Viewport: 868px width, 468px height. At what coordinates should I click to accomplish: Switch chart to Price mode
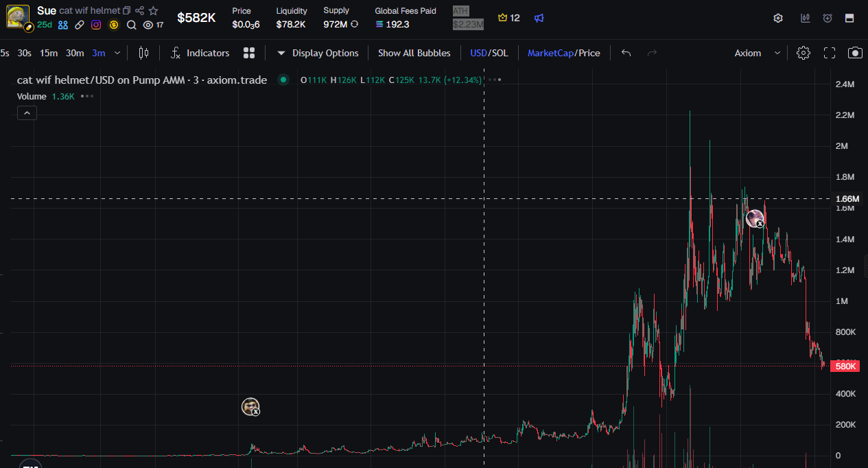coord(589,53)
